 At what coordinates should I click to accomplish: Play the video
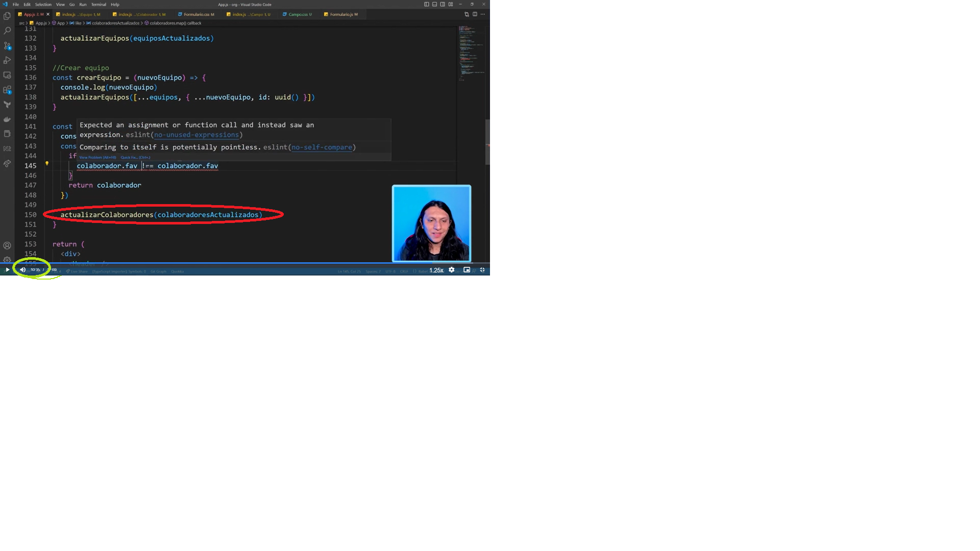[7, 270]
